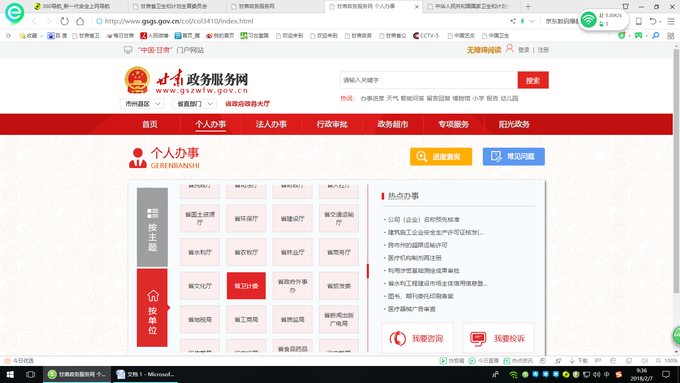This screenshot has width=680, height=383.
Task: Click 快剪辑 in status bar
Action: (452, 361)
